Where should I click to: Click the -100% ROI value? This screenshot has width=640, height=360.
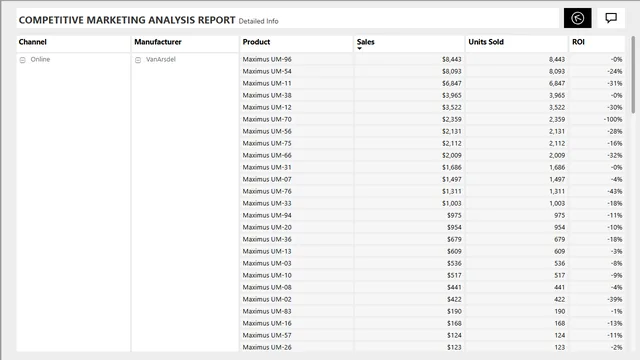tap(613, 119)
